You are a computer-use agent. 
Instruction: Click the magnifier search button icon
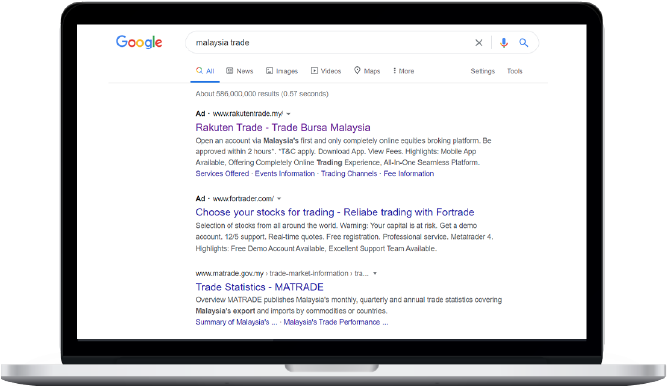524,43
